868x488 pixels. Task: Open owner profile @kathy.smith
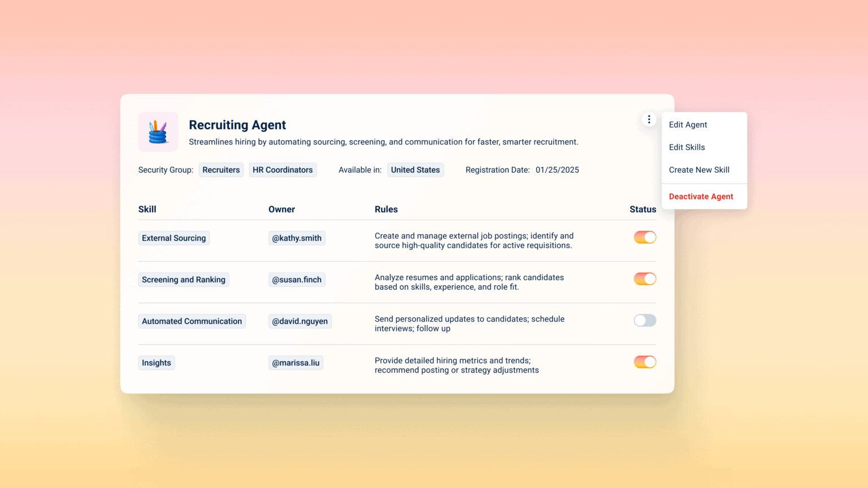[297, 238]
